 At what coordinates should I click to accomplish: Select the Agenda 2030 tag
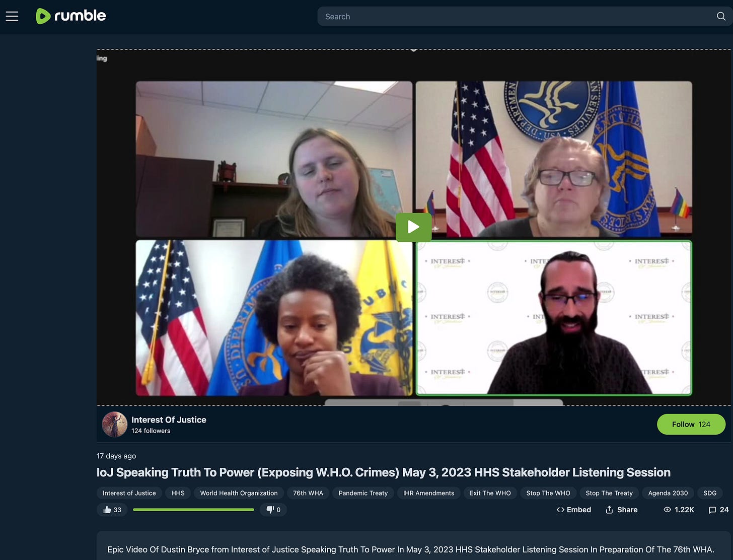click(668, 493)
